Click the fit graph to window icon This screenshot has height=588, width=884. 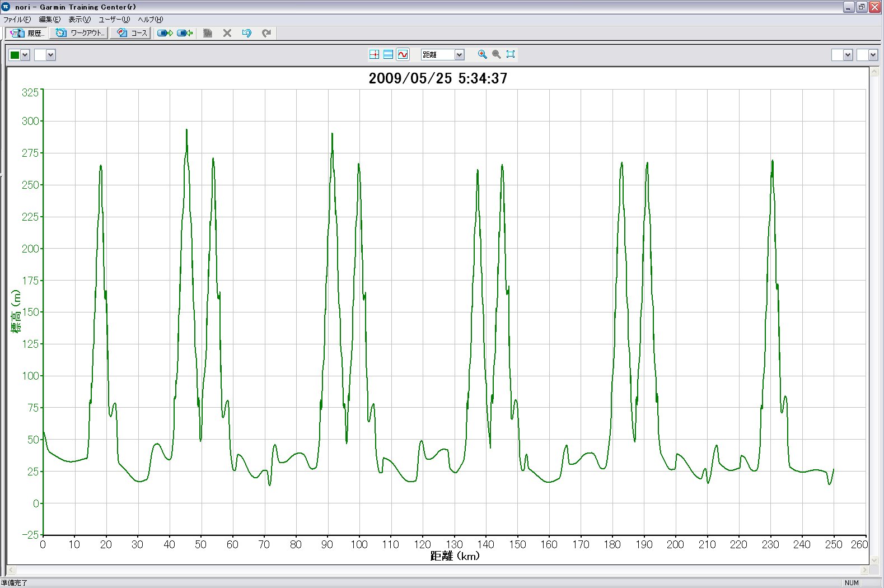click(511, 54)
